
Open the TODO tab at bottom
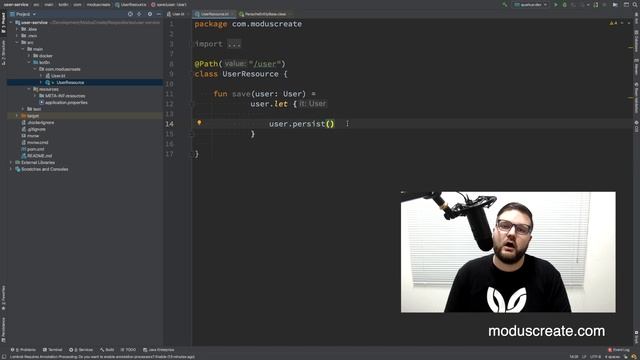(x=128, y=350)
